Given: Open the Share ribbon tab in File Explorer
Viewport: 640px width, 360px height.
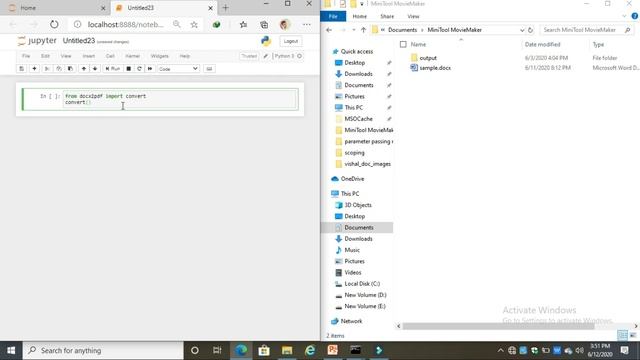Looking at the screenshot, I should (387, 16).
